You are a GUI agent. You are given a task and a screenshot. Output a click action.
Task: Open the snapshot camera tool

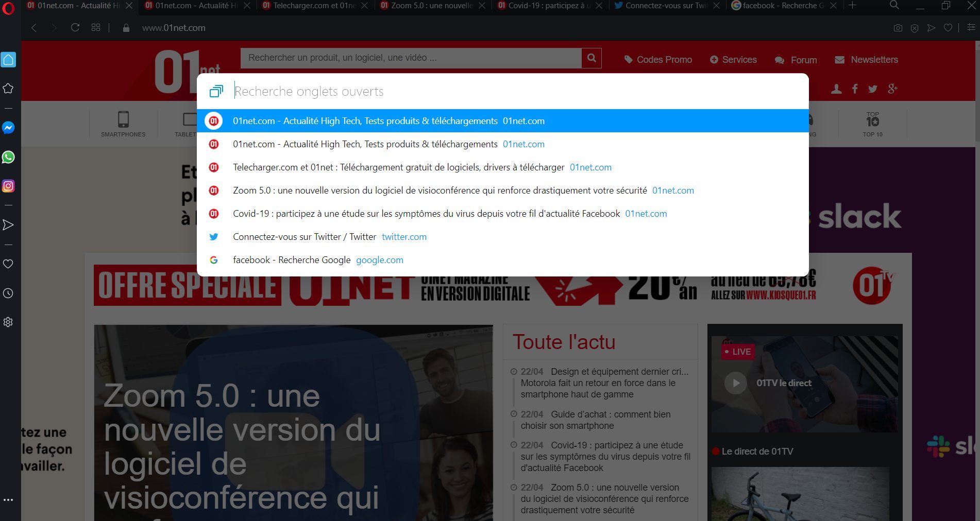898,28
